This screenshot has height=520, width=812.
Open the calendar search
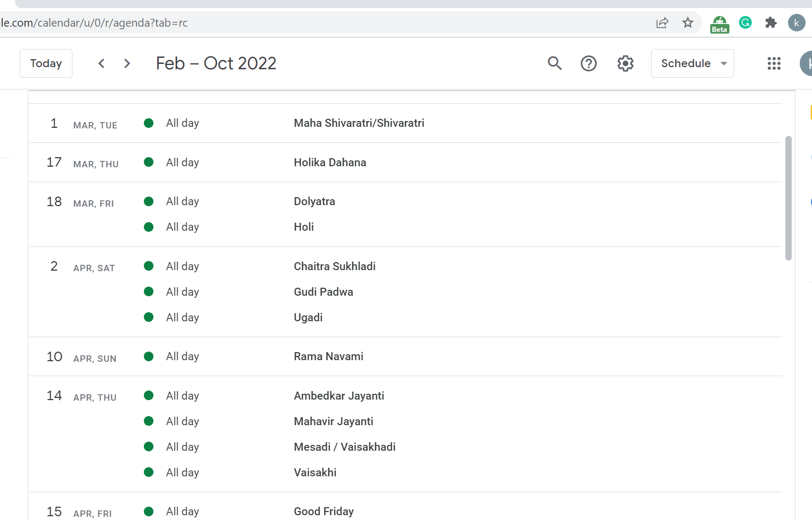click(555, 63)
